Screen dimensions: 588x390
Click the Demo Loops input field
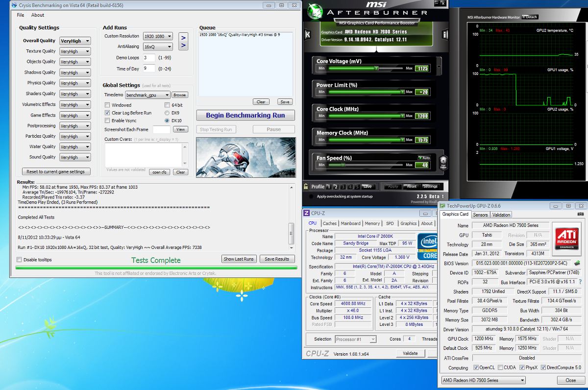(149, 58)
